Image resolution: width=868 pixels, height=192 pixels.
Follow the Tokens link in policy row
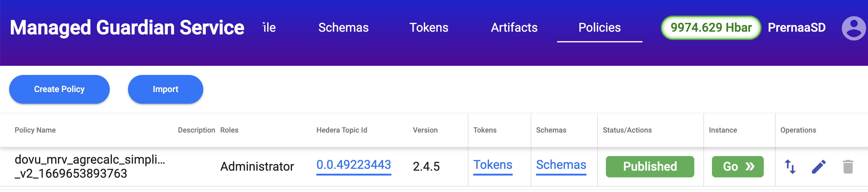tap(492, 165)
